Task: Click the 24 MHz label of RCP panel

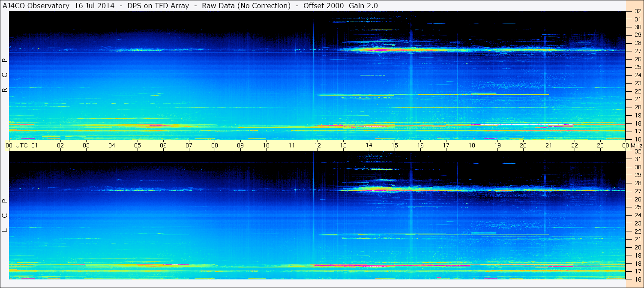Action: coord(638,75)
